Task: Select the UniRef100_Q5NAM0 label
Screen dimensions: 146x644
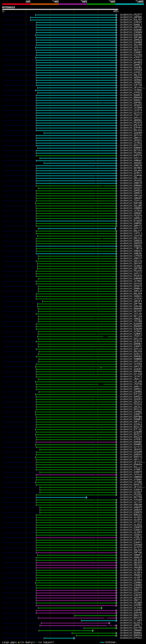Action: (131, 630)
